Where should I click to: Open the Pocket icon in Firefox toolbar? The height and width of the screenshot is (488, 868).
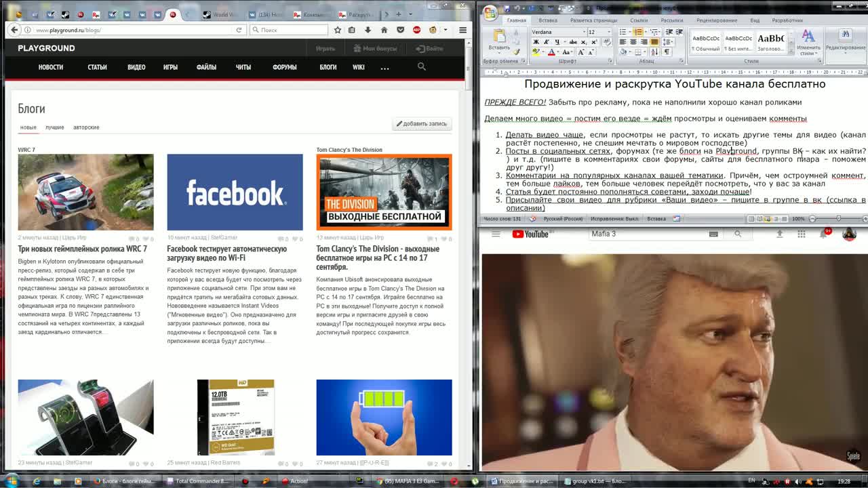coord(400,30)
